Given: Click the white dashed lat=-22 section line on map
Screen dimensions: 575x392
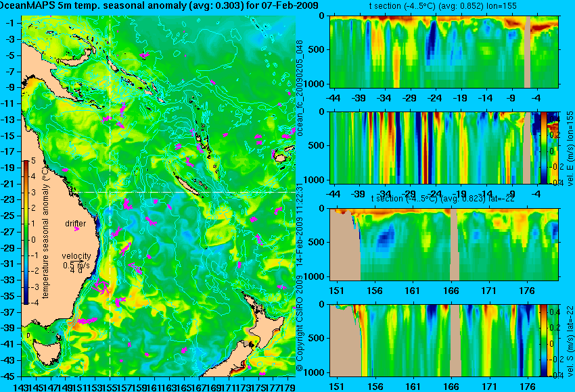Looking at the screenshot, I should click(183, 192).
